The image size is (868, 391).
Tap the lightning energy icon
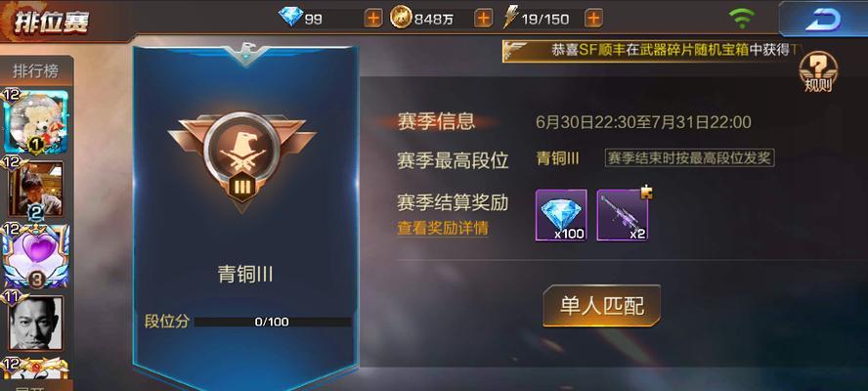510,18
